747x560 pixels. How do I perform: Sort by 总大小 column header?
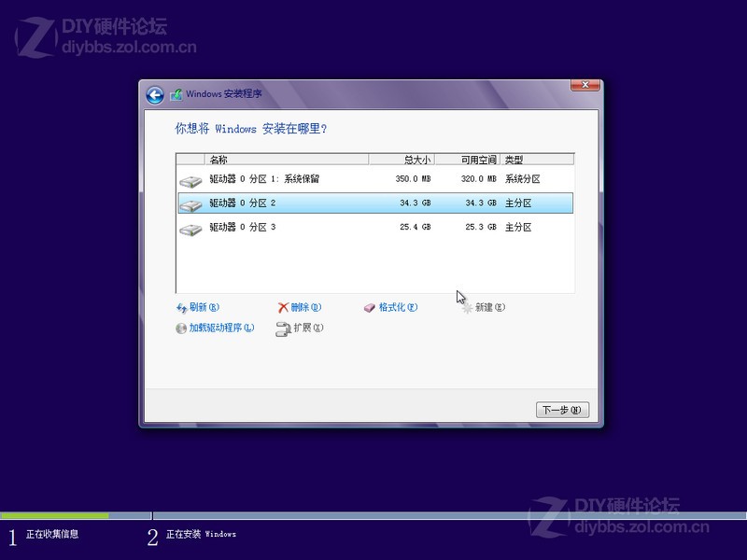click(402, 160)
